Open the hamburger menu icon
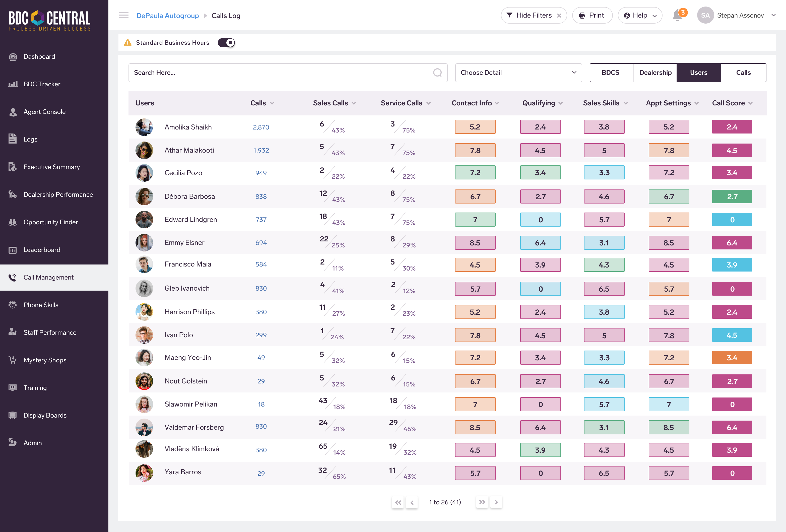The image size is (786, 532). click(x=123, y=15)
